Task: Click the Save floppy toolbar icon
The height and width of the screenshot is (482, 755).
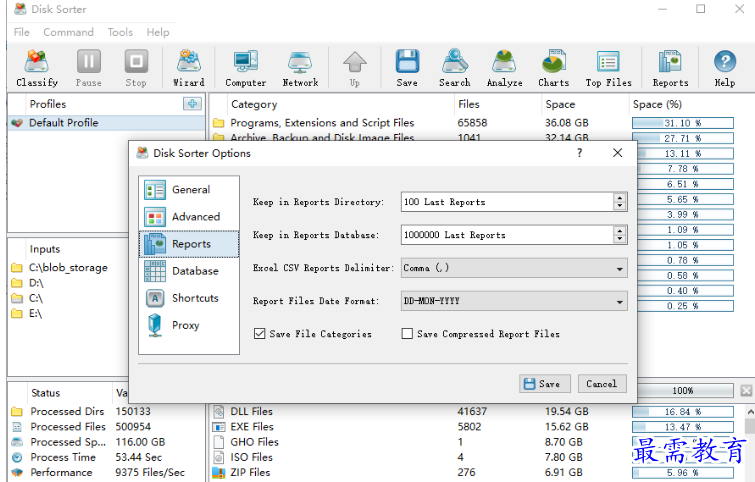Action: (x=407, y=68)
